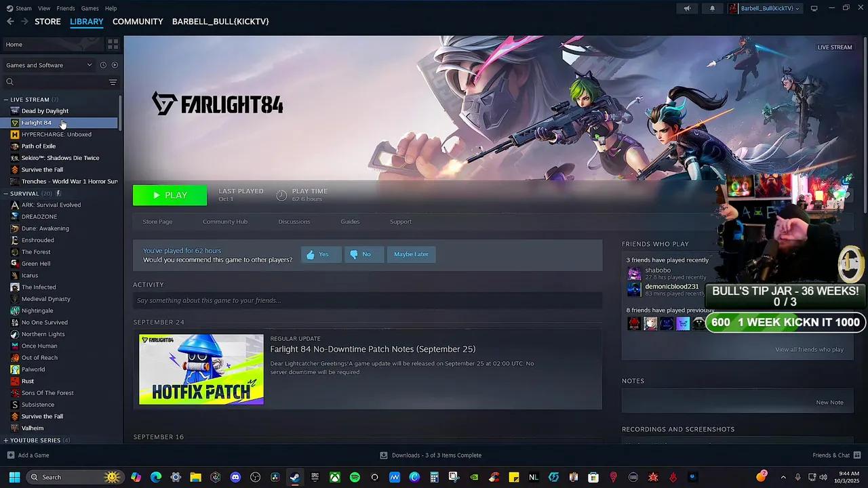Expand the YOUTUBE SERIES collection
Screen dimensions: 868x488
click(x=6, y=441)
